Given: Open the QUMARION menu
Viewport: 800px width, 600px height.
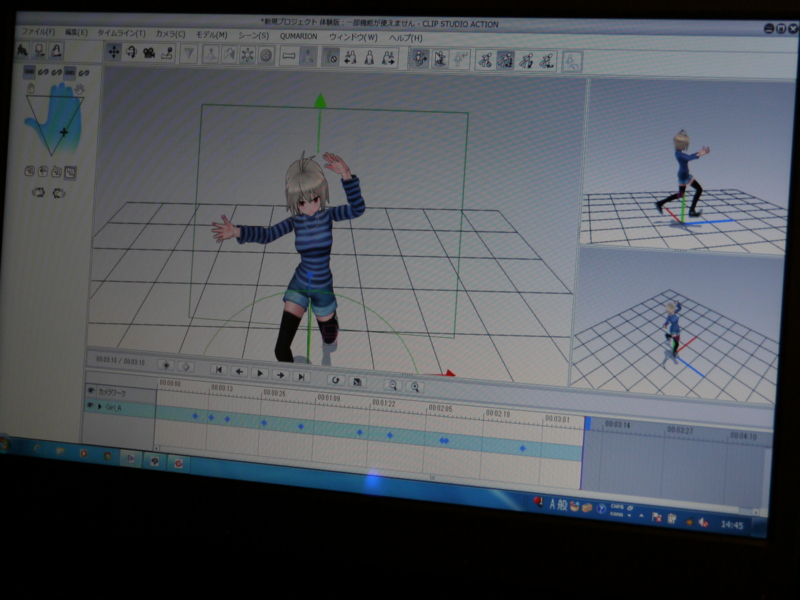Looking at the screenshot, I should tap(298, 36).
